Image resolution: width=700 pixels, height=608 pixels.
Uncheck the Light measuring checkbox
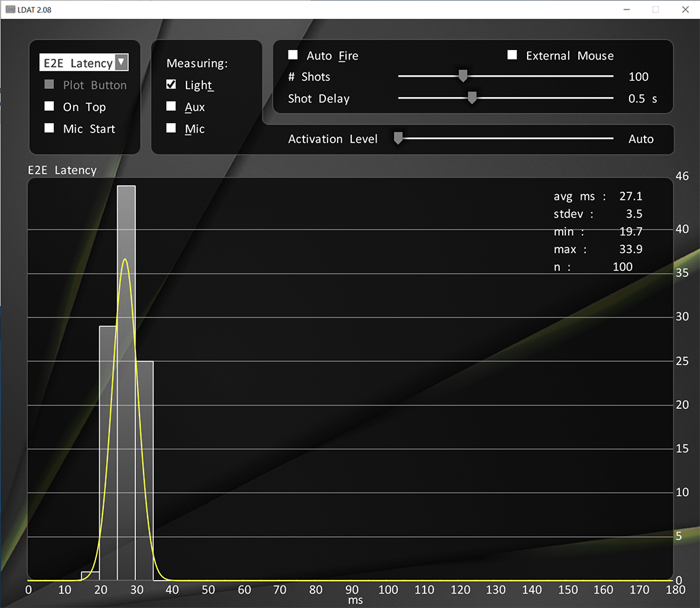(x=171, y=84)
